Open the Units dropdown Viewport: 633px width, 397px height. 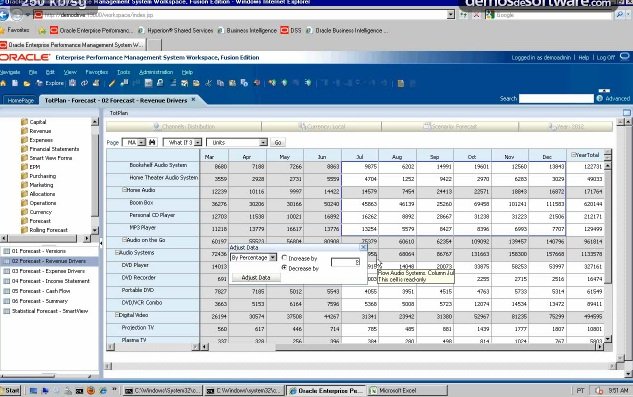(x=263, y=142)
